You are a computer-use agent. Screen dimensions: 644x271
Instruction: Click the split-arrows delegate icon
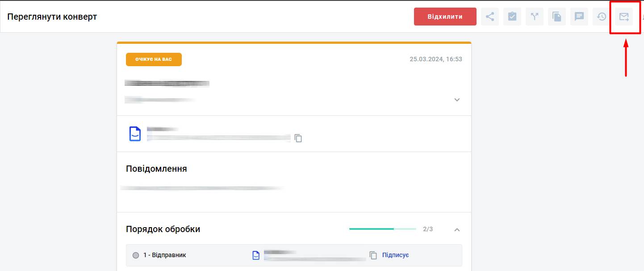[x=535, y=17]
